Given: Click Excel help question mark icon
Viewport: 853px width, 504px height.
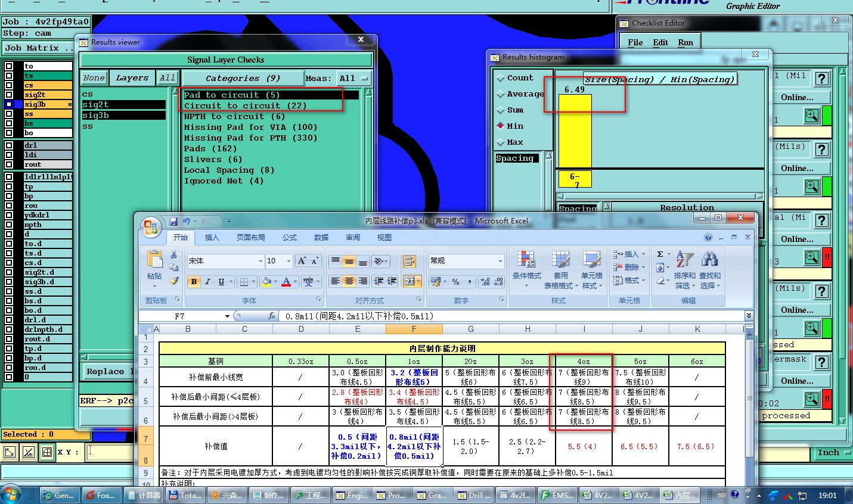Looking at the screenshot, I should (708, 237).
